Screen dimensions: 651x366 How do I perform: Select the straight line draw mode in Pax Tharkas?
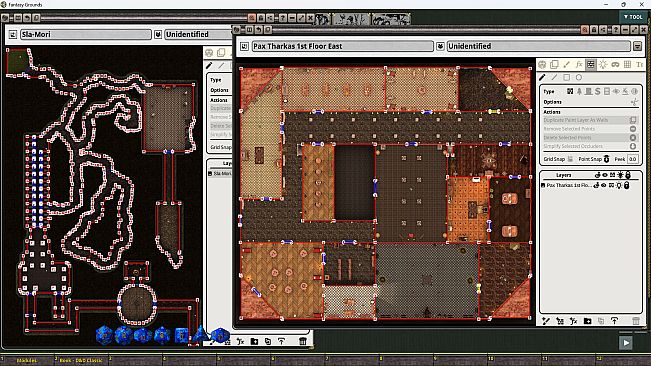(x=554, y=77)
